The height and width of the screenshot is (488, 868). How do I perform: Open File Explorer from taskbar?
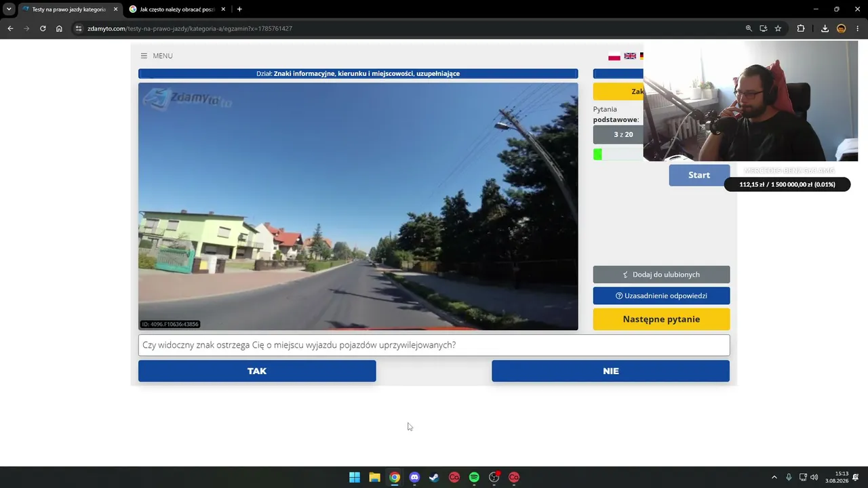[x=374, y=477]
